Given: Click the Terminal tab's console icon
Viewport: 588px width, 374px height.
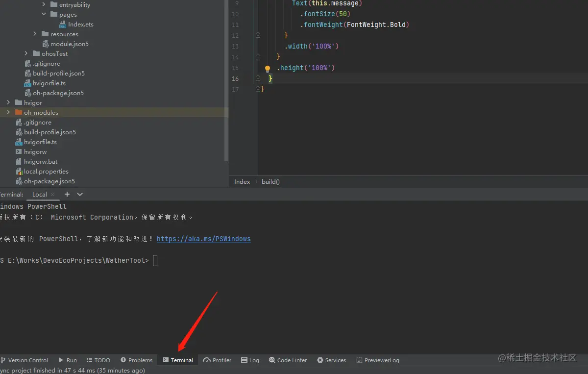Looking at the screenshot, I should 166,360.
